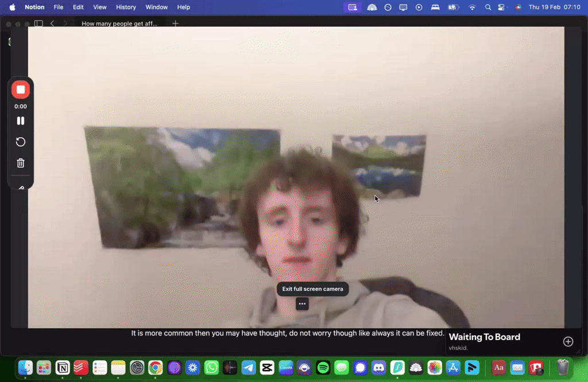Open System Settings from the dock
588x382 pixels.
pyautogui.click(x=137, y=368)
